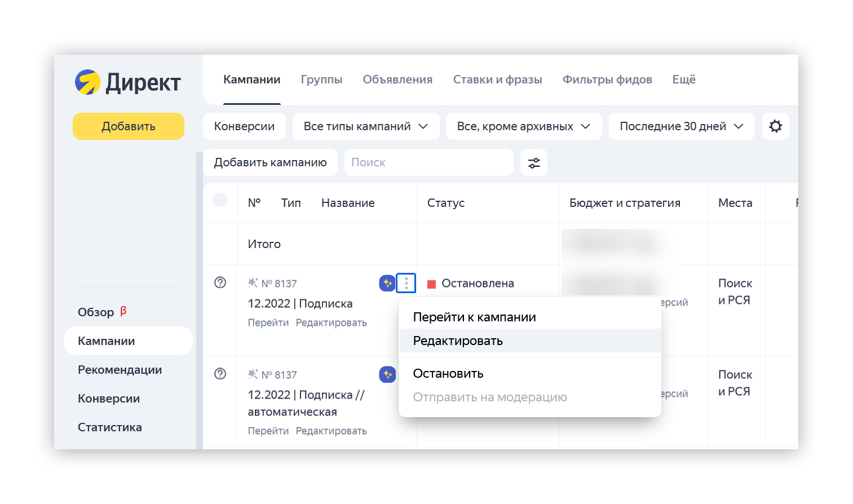Switch to Объявления tab

(397, 79)
